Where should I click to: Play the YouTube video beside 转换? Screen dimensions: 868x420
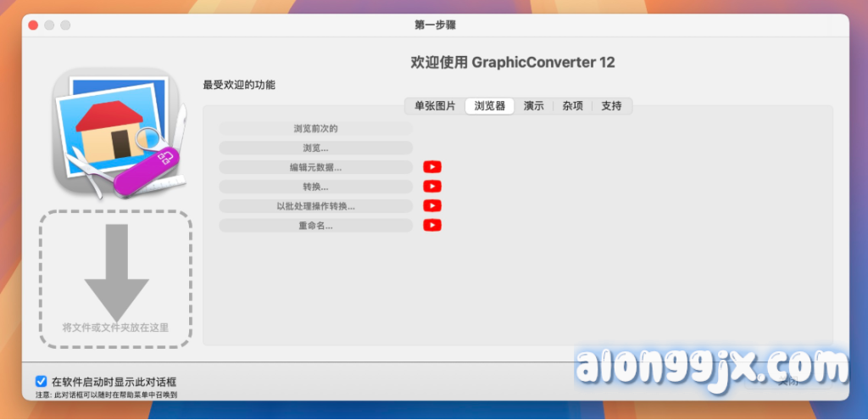pos(432,187)
